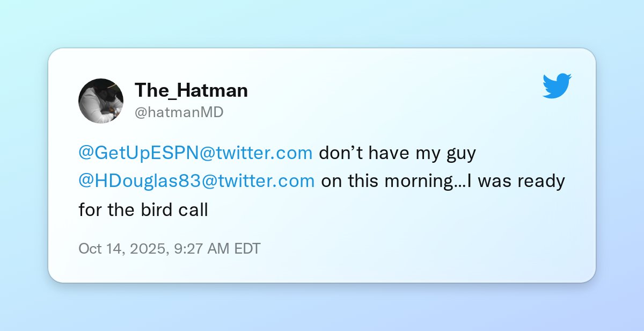Click the Twitter bird logo

point(557,86)
